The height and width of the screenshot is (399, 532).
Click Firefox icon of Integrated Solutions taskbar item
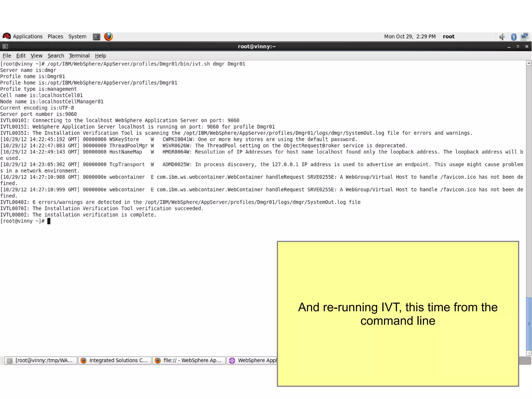tap(83, 361)
